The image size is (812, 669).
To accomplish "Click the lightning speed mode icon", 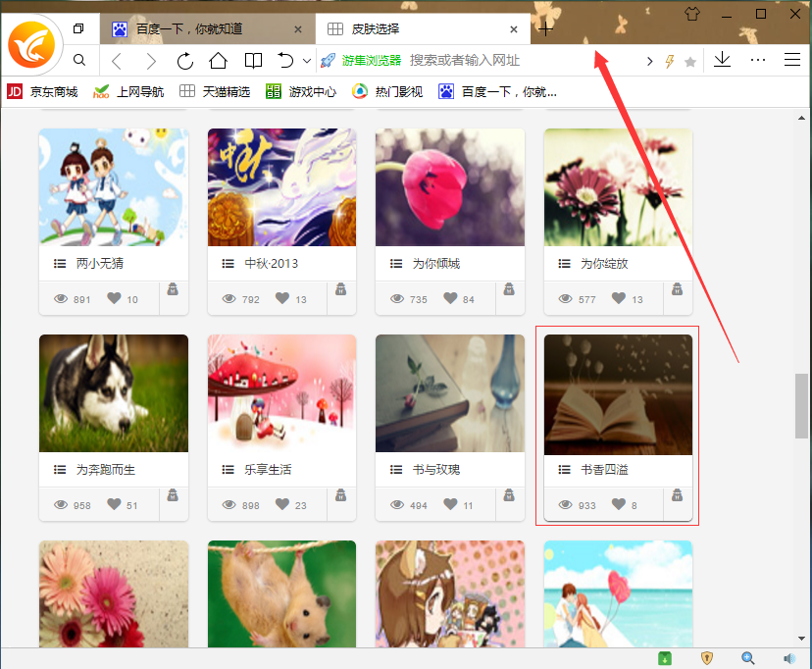I will point(670,62).
